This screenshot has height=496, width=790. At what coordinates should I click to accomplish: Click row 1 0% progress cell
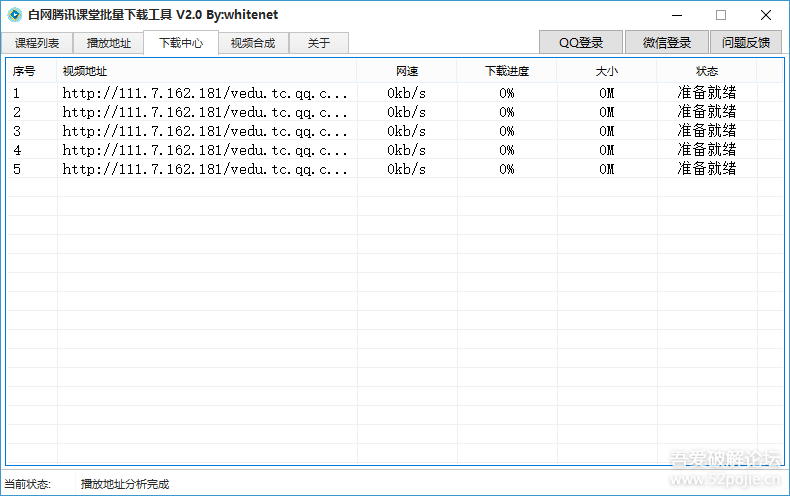(x=507, y=93)
